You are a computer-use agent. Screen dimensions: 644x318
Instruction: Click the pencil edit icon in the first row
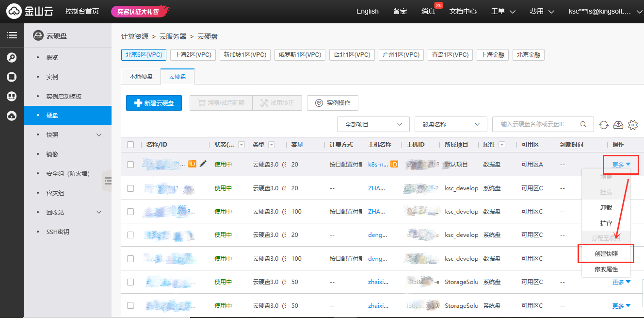click(x=203, y=164)
